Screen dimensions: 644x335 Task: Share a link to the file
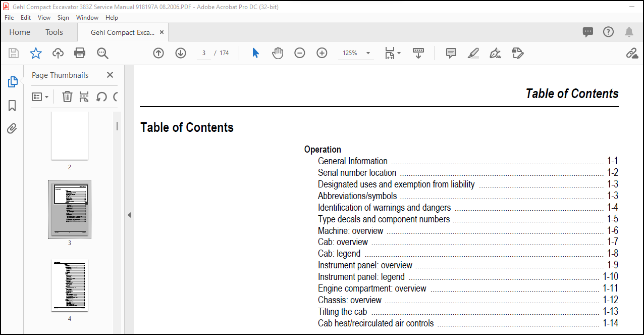coord(632,53)
